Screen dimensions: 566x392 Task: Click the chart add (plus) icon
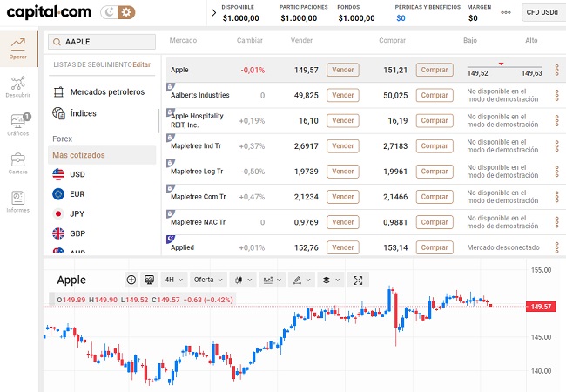[x=131, y=280]
